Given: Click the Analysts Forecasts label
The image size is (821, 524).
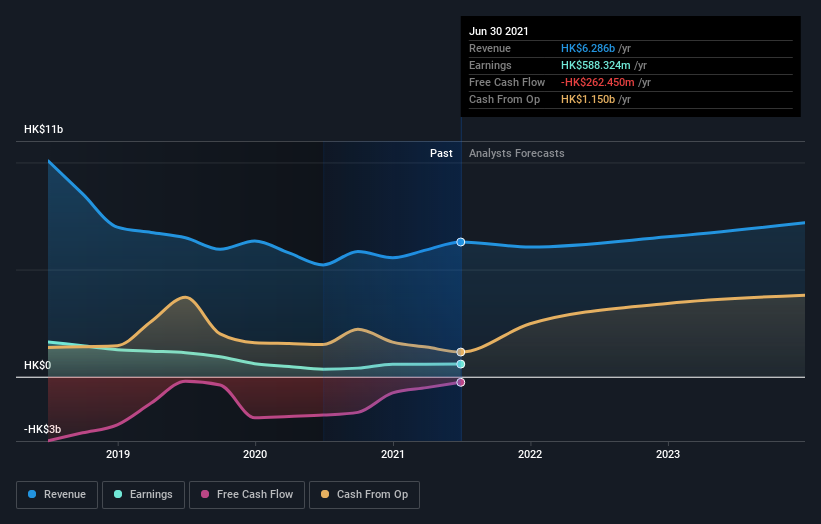Looking at the screenshot, I should (517, 153).
